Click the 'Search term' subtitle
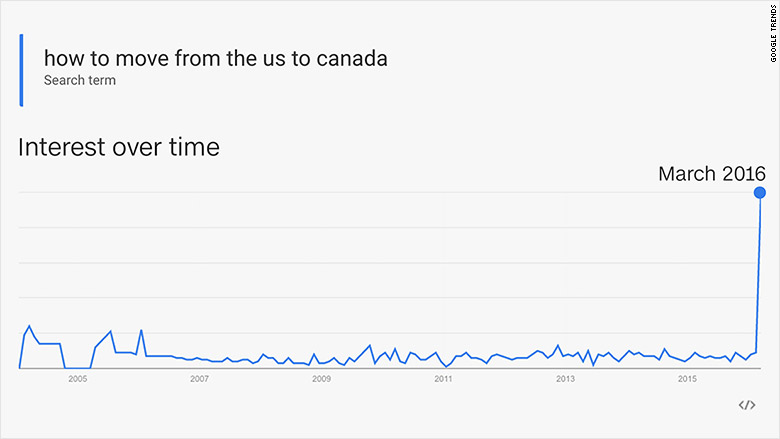The width and height of the screenshot is (780, 439). (80, 80)
